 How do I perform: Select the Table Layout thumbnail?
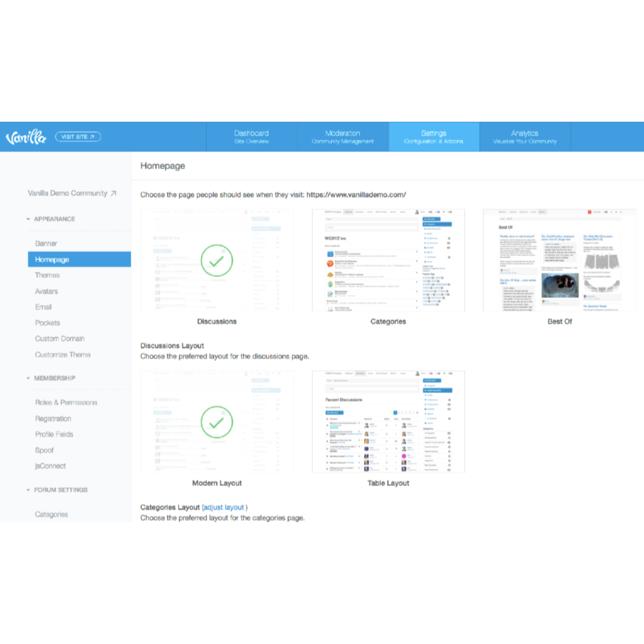pos(388,422)
